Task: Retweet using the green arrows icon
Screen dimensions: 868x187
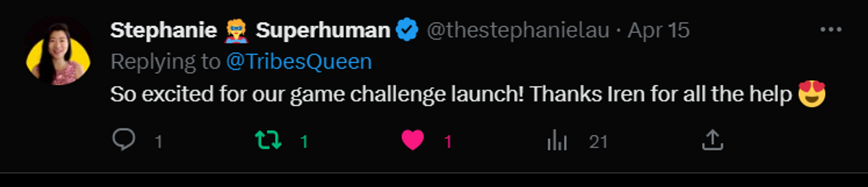Action: click(x=268, y=140)
